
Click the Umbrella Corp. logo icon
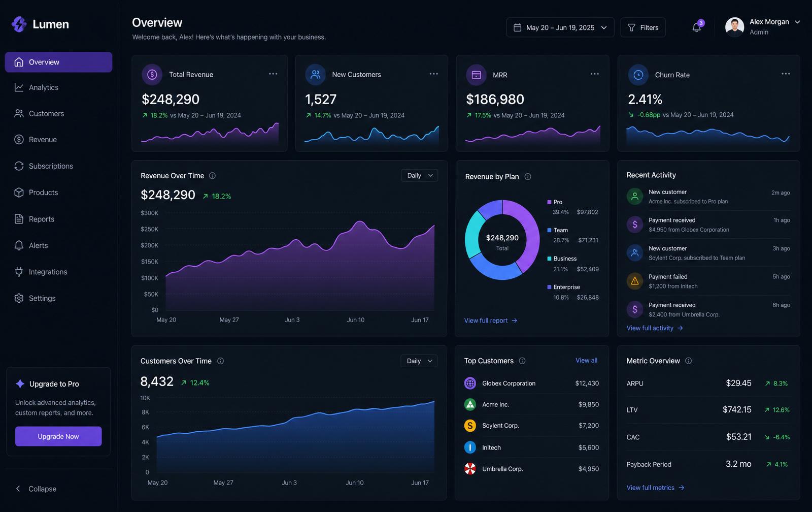pyautogui.click(x=470, y=469)
